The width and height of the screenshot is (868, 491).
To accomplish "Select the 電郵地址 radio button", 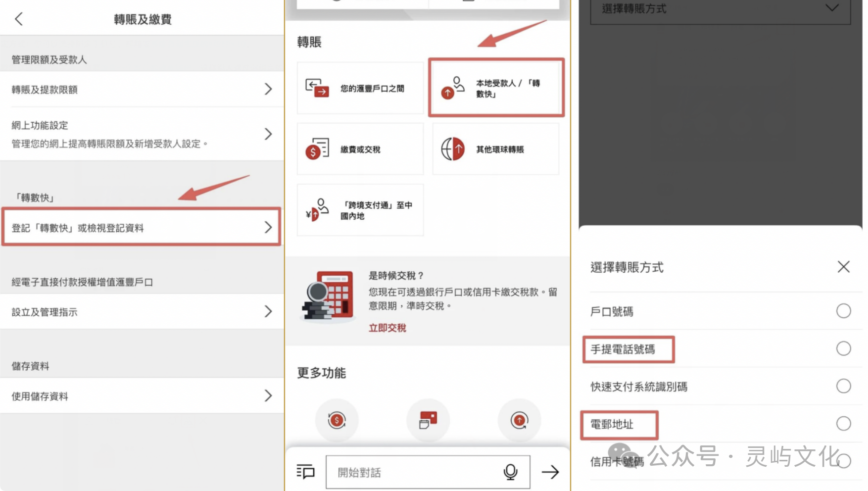I will (843, 424).
